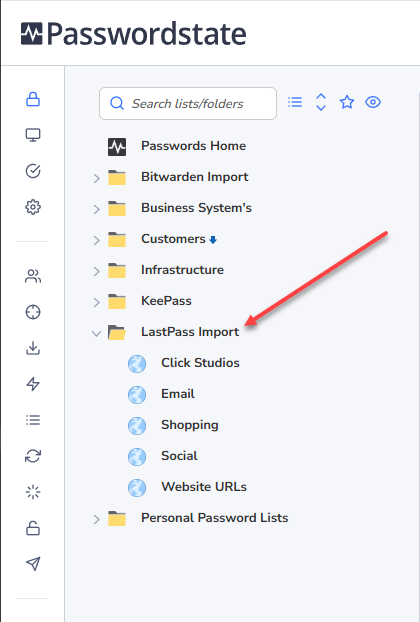Open the Social password list
This screenshot has width=420, height=622.
coord(179,456)
